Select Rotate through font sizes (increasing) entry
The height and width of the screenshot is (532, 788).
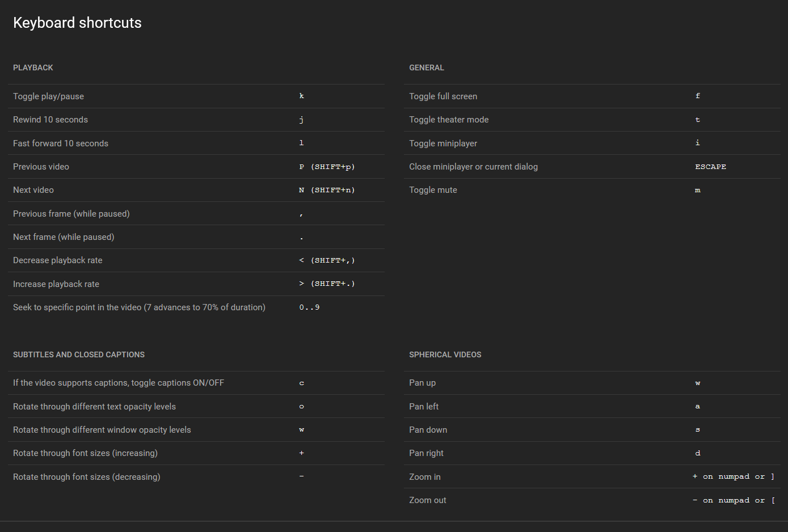tap(85, 453)
